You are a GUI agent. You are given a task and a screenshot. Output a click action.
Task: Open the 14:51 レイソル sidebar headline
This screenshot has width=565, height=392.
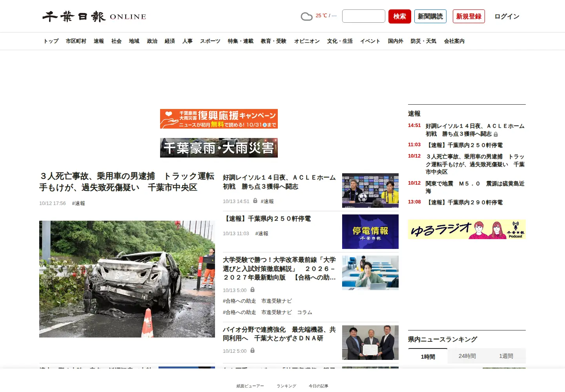(475, 130)
